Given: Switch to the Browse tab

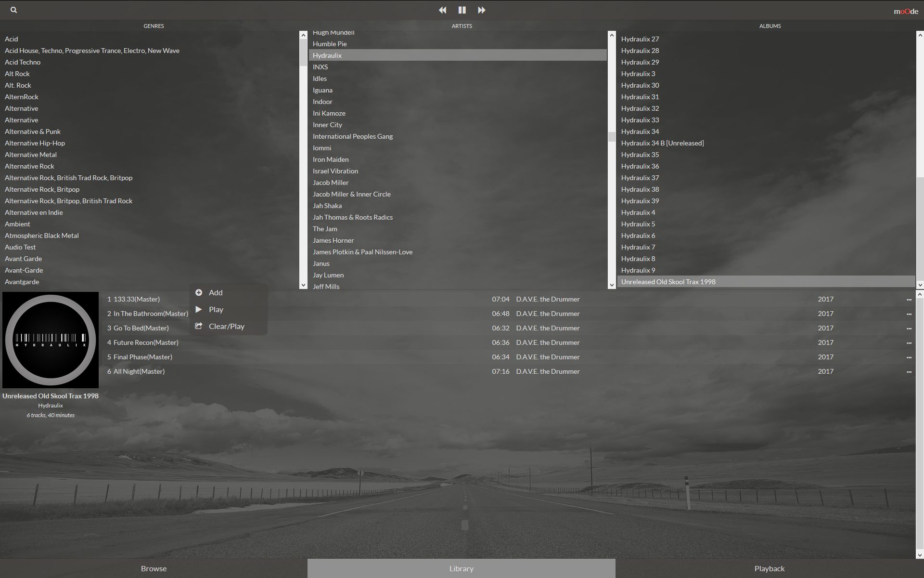Looking at the screenshot, I should [154, 568].
